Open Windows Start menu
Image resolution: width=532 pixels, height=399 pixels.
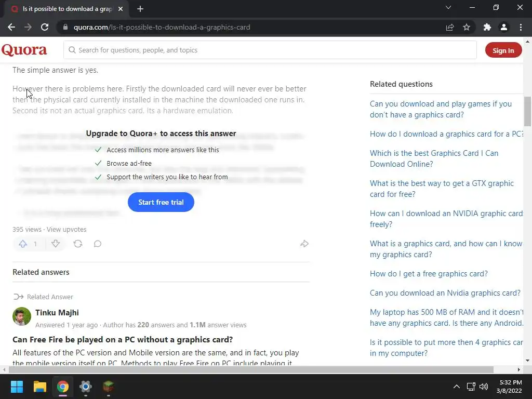point(17,387)
